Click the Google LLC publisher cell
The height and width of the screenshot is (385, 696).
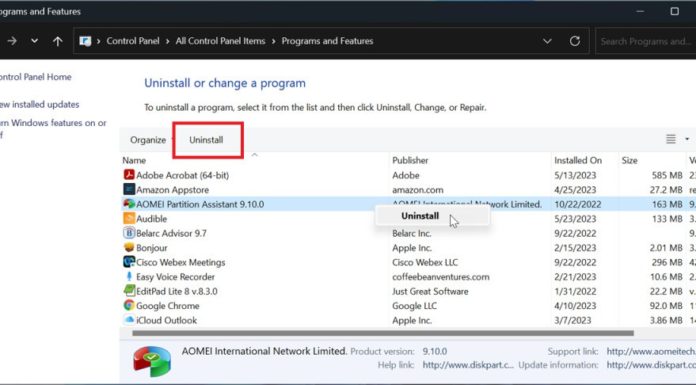coord(414,306)
